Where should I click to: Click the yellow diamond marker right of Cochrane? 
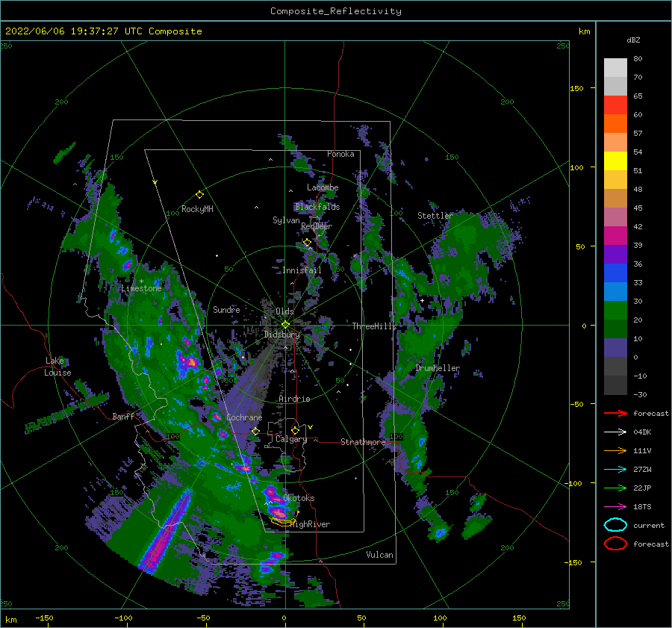click(x=255, y=431)
